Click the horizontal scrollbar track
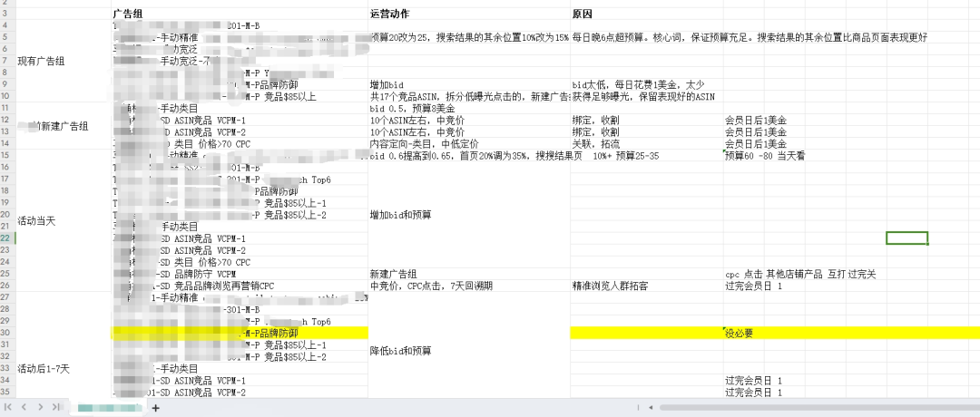 pyautogui.click(x=818, y=408)
